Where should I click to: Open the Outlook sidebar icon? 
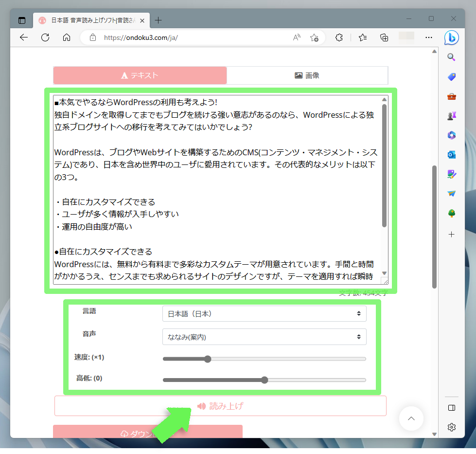tap(451, 155)
